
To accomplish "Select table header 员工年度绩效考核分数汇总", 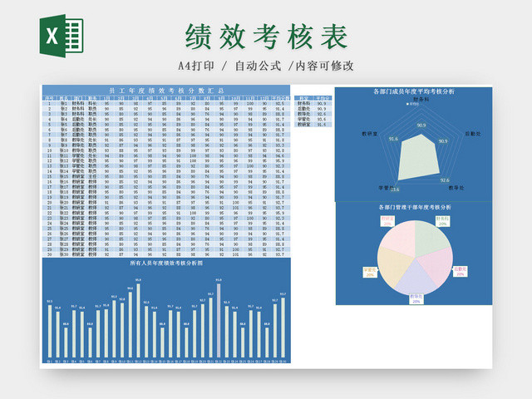I will pyautogui.click(x=166, y=91).
